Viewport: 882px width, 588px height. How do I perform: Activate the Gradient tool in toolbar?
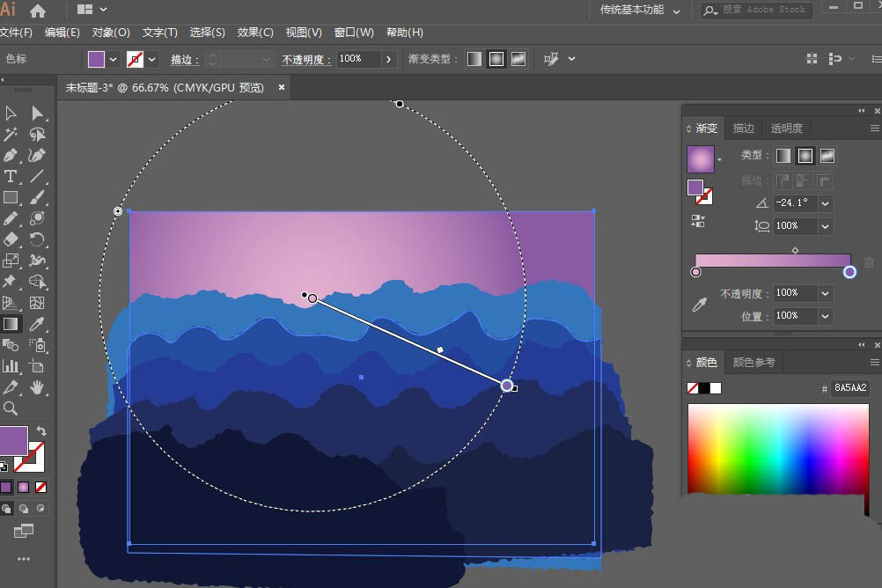(11, 324)
